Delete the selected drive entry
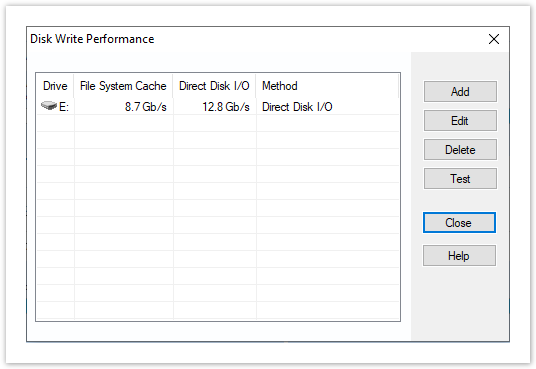The width and height of the screenshot is (536, 369). (x=460, y=149)
